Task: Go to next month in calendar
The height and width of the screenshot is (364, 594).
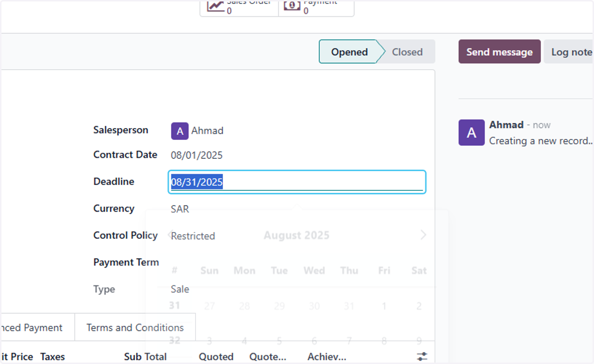Action: pos(423,235)
